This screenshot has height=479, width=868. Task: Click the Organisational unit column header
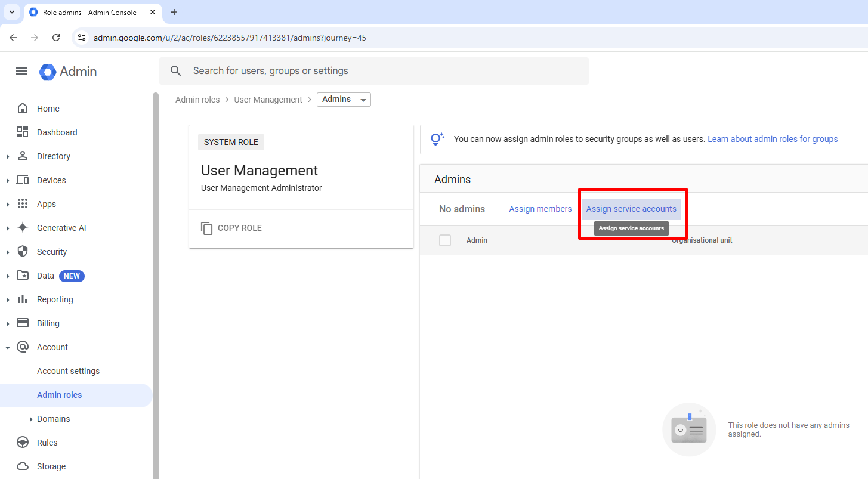[x=702, y=240]
